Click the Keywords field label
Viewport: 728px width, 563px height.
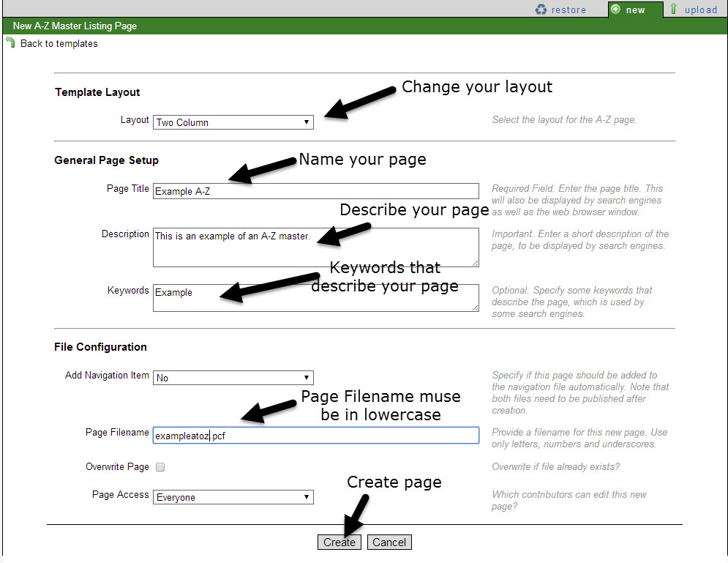point(128,291)
